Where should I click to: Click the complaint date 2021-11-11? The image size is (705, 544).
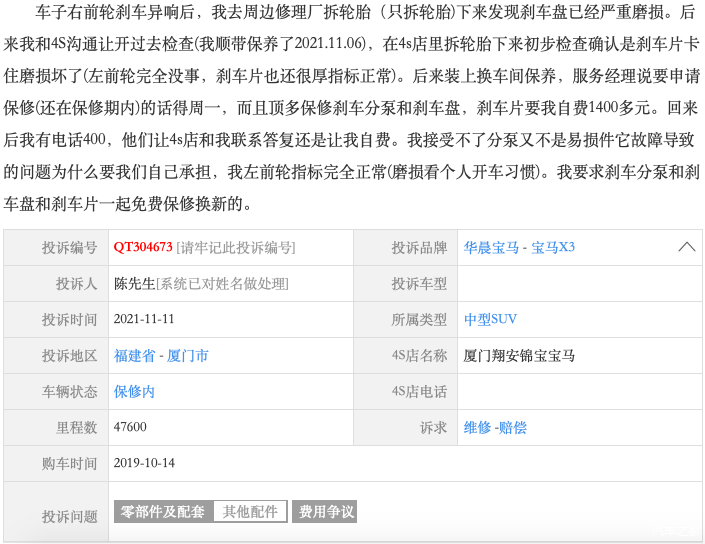(x=144, y=319)
